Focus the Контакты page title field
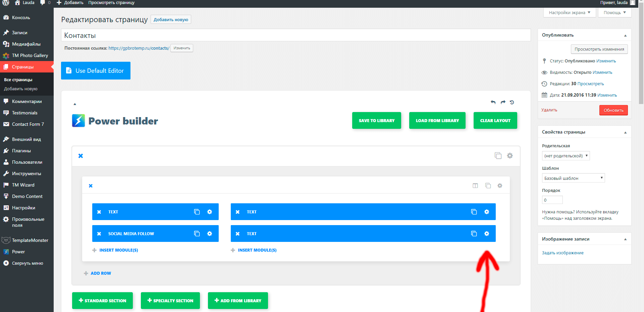 click(296, 35)
